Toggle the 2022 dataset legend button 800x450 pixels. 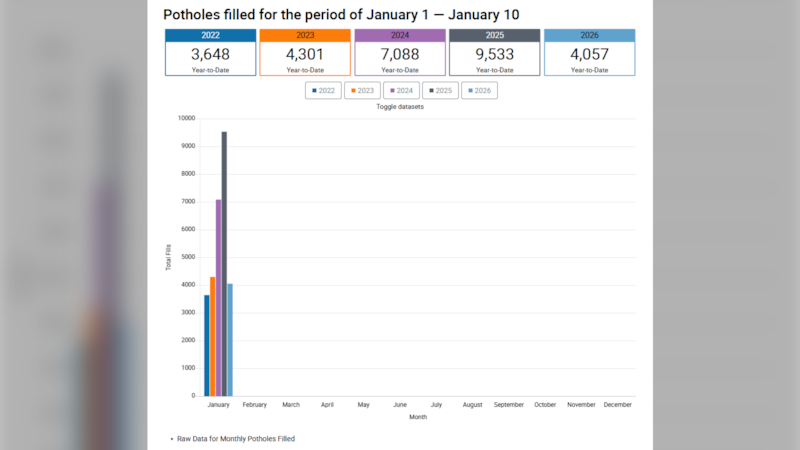click(x=323, y=91)
